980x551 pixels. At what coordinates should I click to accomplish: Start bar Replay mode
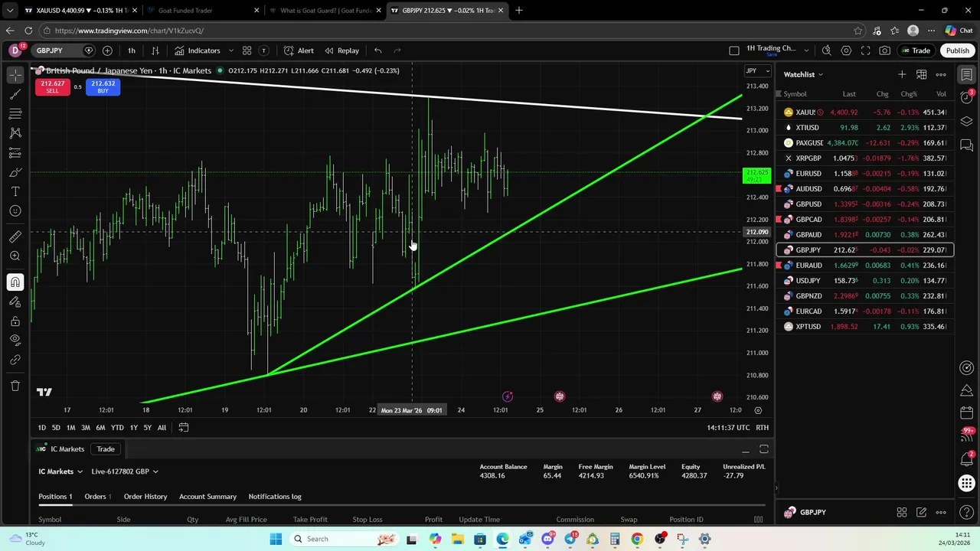pos(341,51)
